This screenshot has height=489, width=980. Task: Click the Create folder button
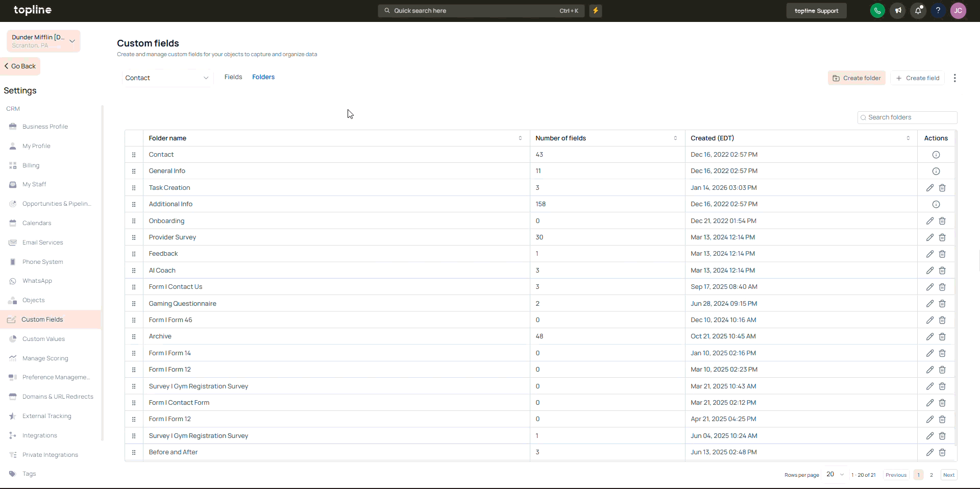[856, 78]
